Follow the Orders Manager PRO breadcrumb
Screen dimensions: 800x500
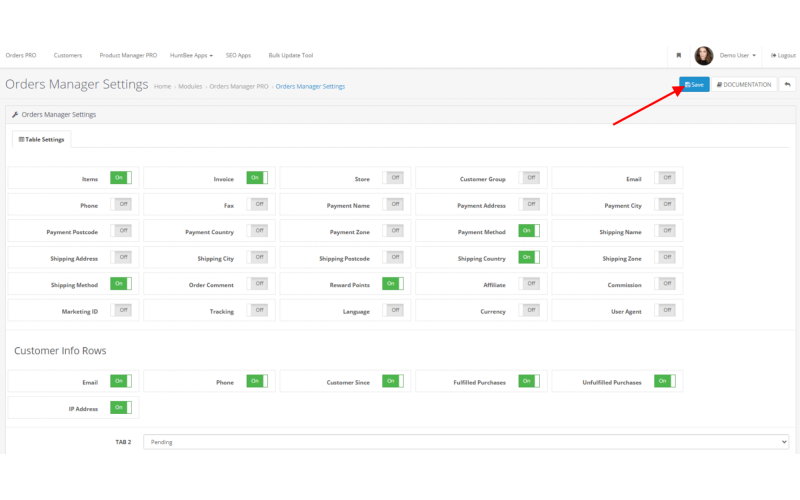pos(239,86)
